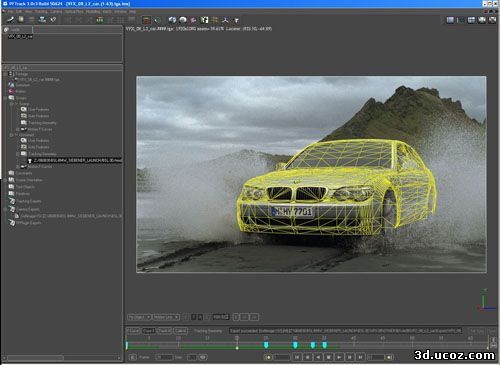Open the File menu
Image resolution: width=500 pixels, height=365 pixels.
pos(10,12)
